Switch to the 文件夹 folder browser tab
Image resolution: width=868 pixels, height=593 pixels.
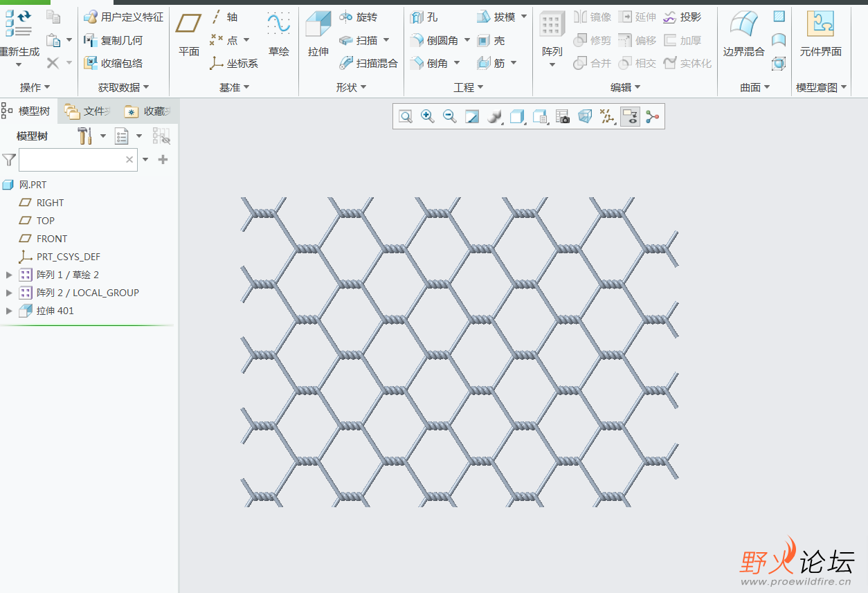point(88,111)
